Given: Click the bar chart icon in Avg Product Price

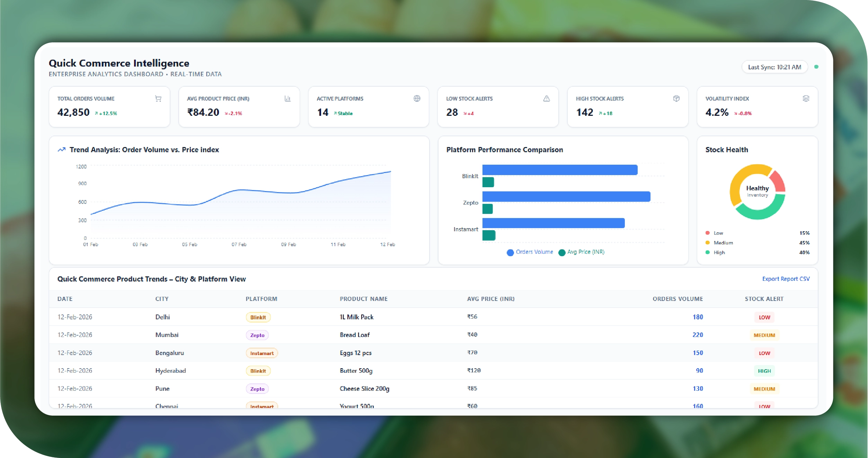Looking at the screenshot, I should (287, 99).
